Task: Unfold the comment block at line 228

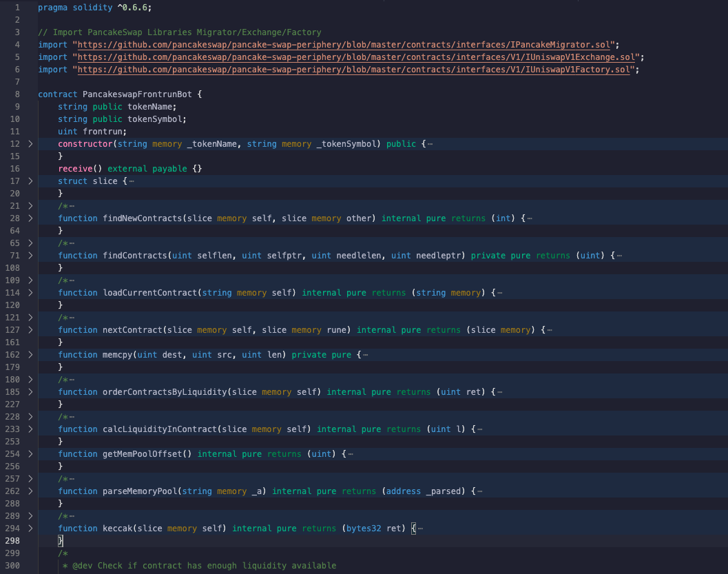Action: [x=30, y=417]
